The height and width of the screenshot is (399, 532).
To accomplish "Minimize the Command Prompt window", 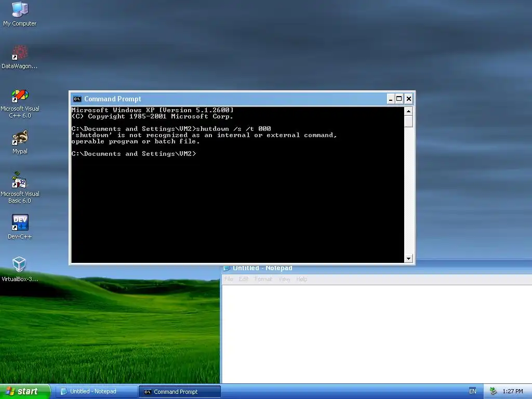I will [x=391, y=99].
